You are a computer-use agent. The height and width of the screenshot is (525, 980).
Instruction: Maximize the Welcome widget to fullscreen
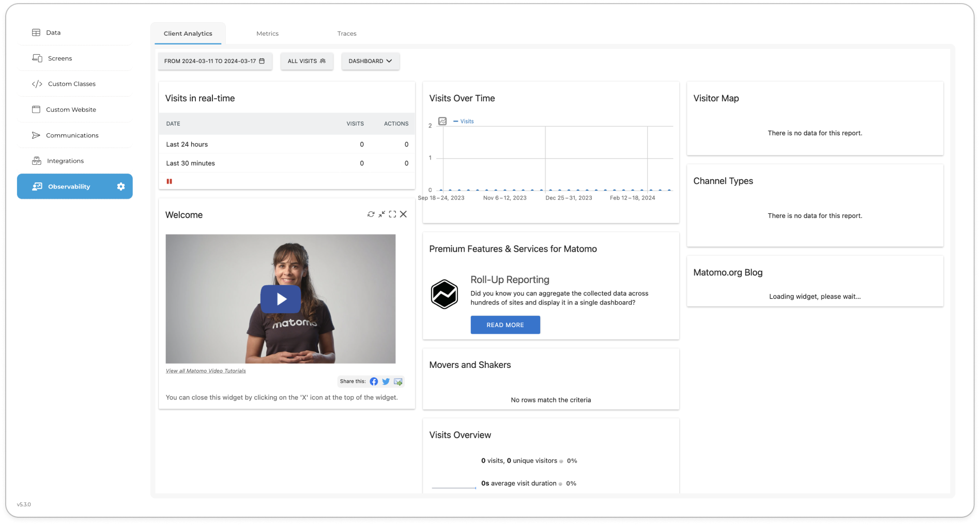[x=392, y=214]
